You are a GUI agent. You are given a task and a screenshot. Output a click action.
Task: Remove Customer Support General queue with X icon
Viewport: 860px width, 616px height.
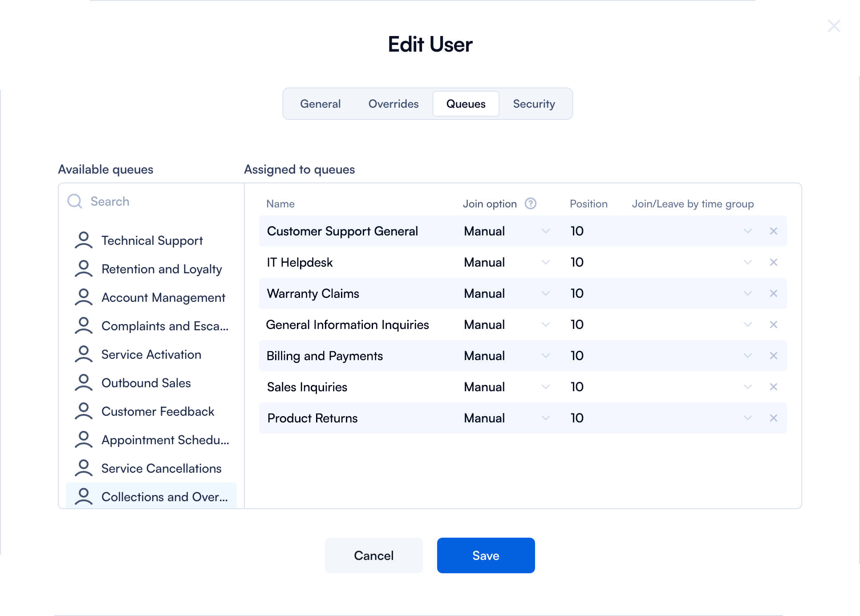point(773,231)
